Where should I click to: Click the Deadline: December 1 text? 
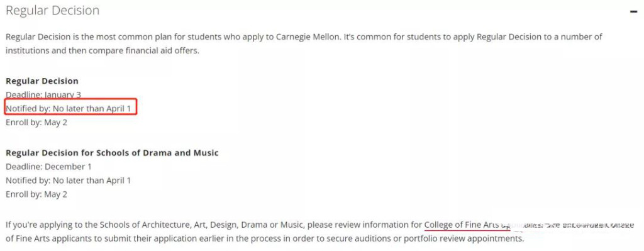48,167
